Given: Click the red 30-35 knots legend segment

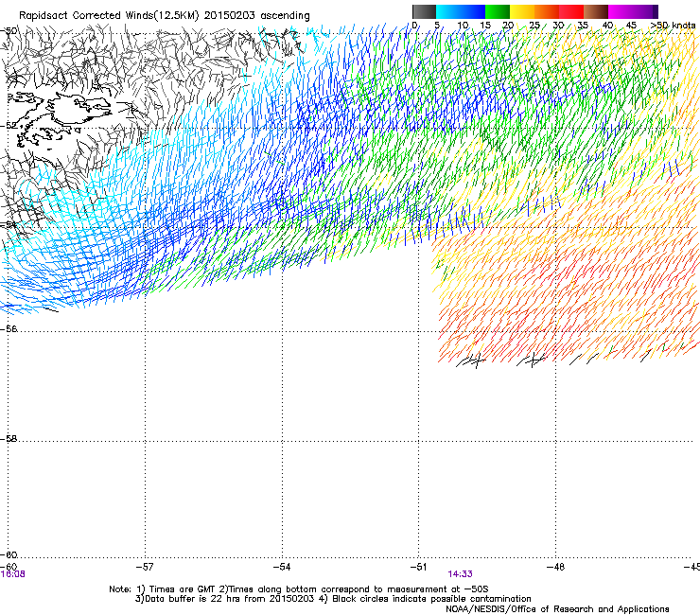Looking at the screenshot, I should (571, 11).
